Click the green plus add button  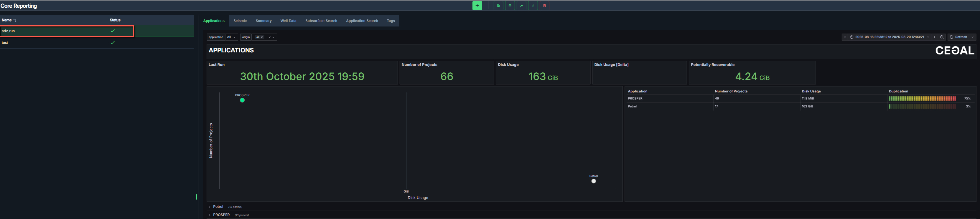pyautogui.click(x=477, y=6)
